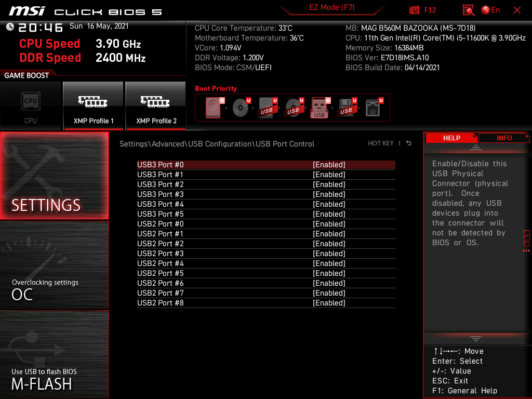
Task: Change USB3 Port #2 Enabled value
Action: point(329,184)
